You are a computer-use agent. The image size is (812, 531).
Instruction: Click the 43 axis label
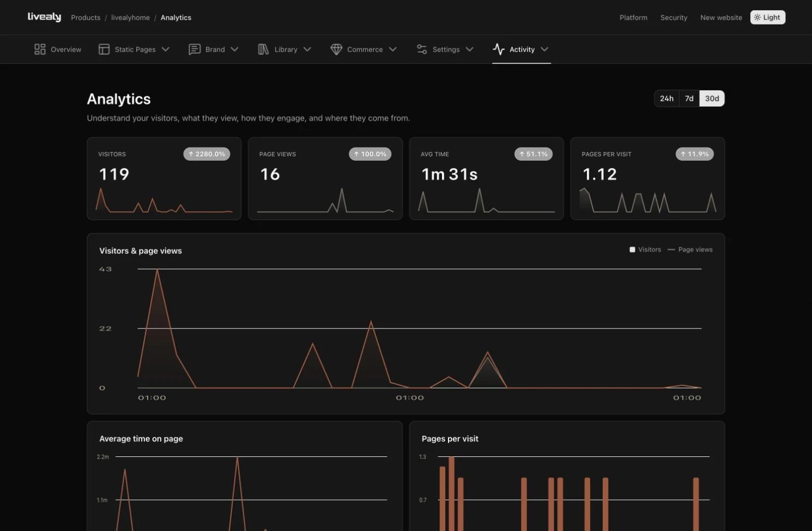click(x=105, y=269)
